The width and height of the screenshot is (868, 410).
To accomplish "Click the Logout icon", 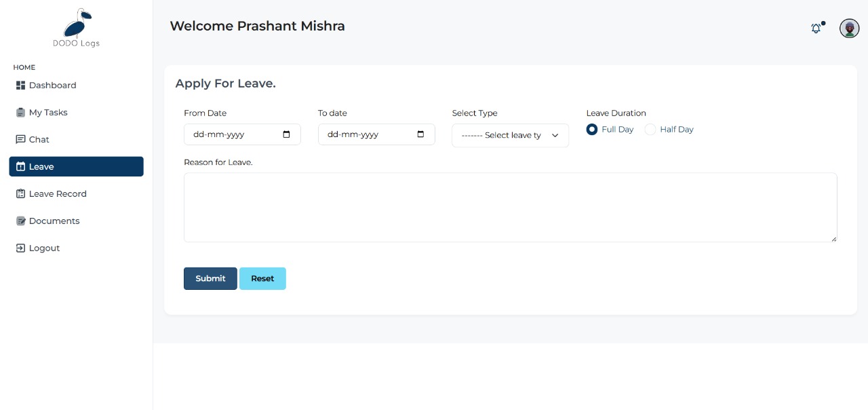I will click(21, 248).
